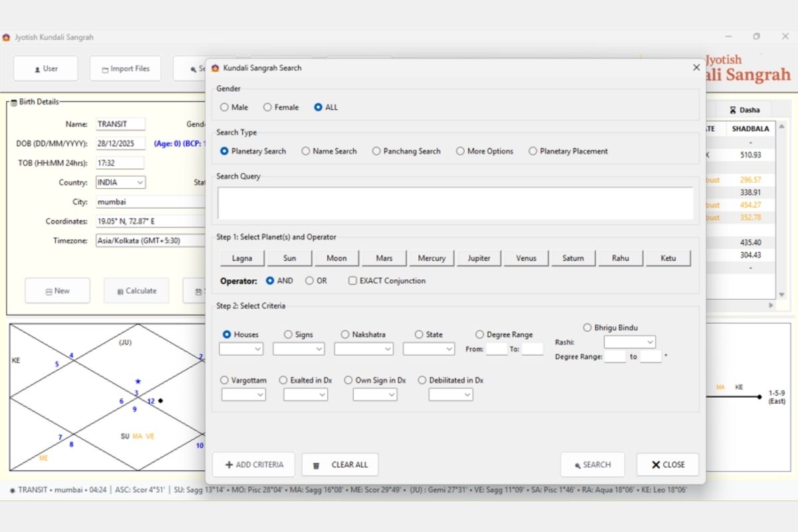Click CLEAR ALL trash button
The width and height of the screenshot is (798, 532).
pyautogui.click(x=340, y=465)
